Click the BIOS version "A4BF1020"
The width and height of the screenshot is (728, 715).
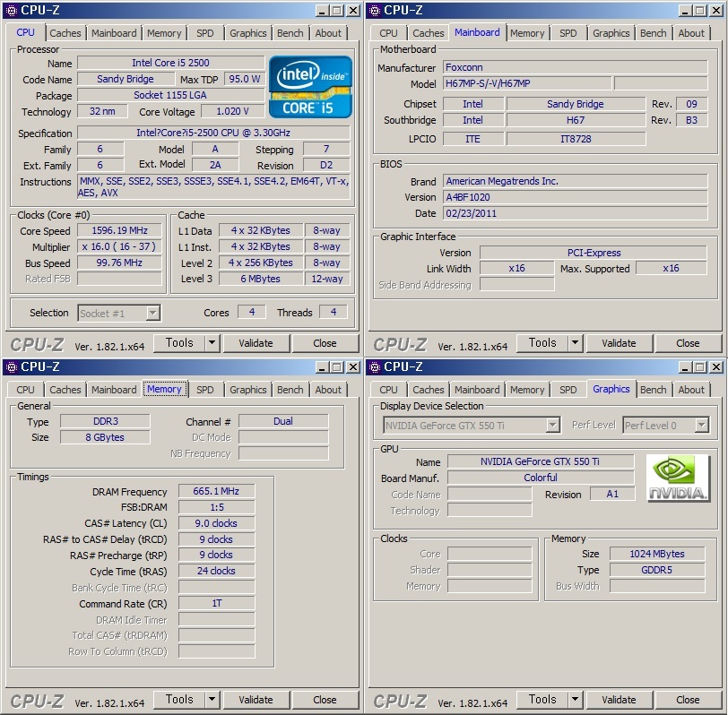(x=575, y=197)
